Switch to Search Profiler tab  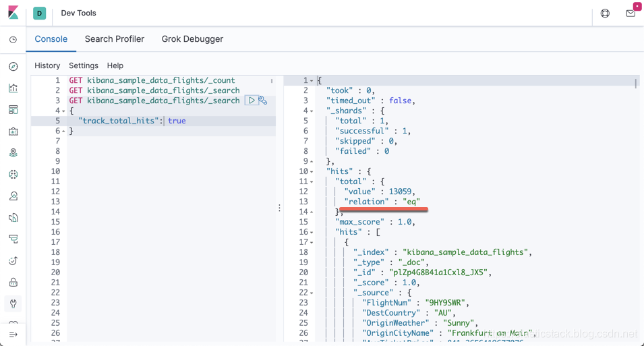tap(115, 39)
